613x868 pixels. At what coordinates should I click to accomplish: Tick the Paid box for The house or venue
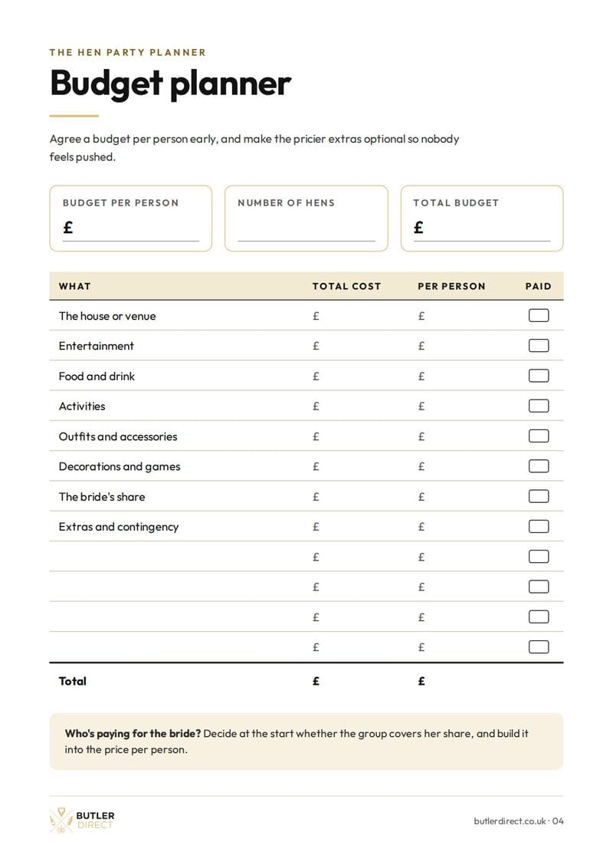pyautogui.click(x=539, y=316)
